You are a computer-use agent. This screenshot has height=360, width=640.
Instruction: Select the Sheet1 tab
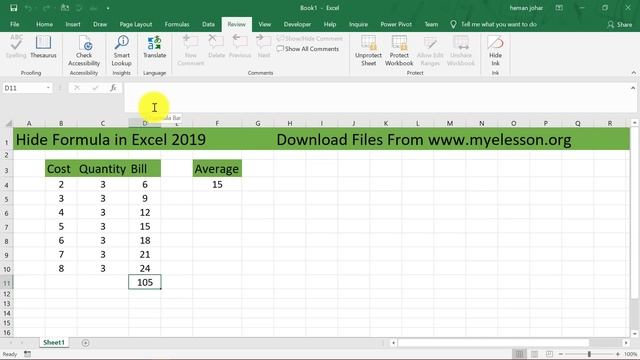pyautogui.click(x=54, y=342)
